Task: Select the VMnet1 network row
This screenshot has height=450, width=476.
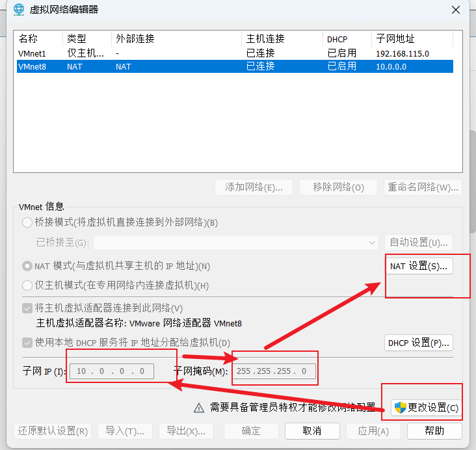Action: click(235, 53)
